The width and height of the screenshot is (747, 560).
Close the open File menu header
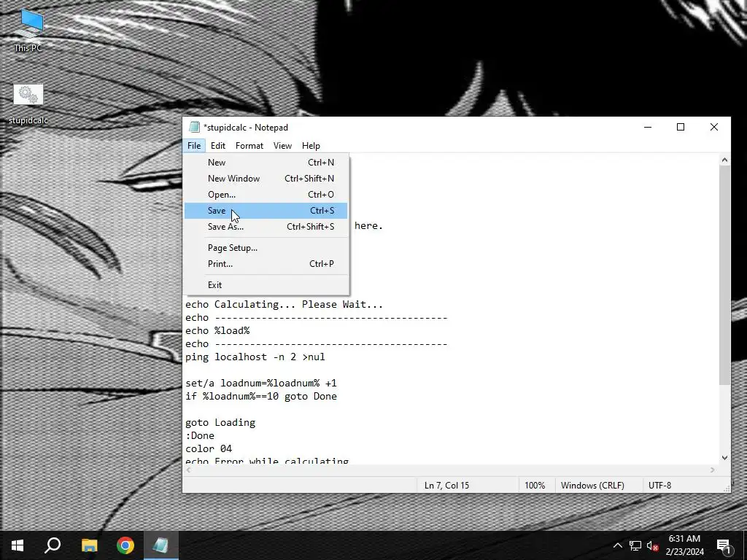coord(194,146)
